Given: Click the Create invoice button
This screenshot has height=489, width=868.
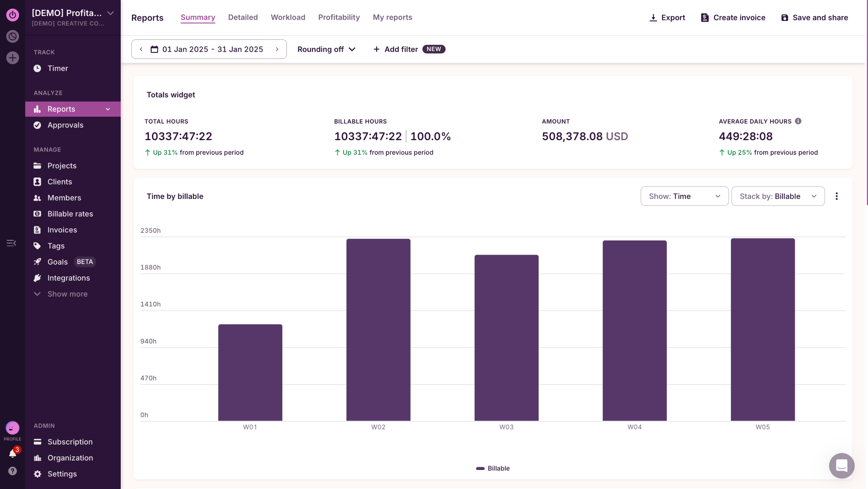Looking at the screenshot, I should point(733,18).
